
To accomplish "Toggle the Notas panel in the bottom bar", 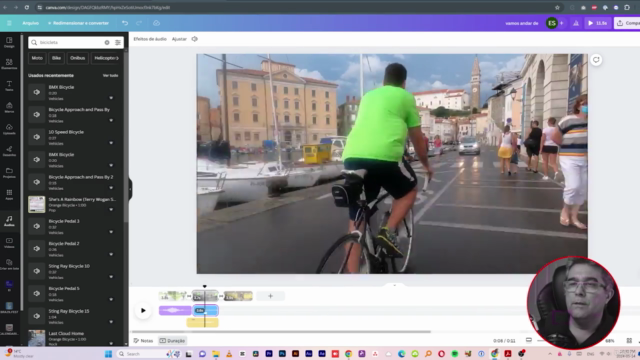I will (x=143, y=340).
